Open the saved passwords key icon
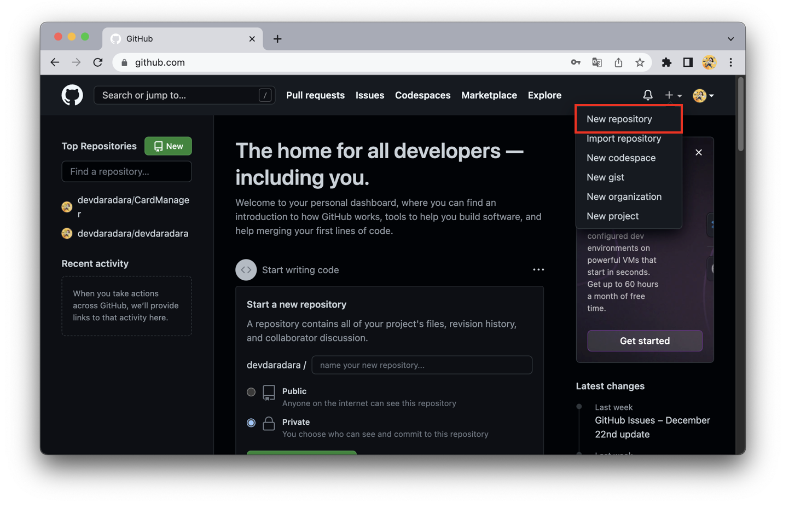Image resolution: width=812 pixels, height=508 pixels. coord(576,62)
